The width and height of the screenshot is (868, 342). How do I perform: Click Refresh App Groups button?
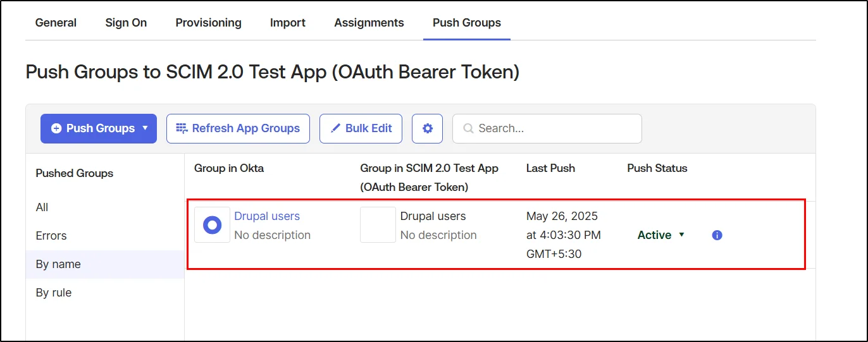(238, 128)
